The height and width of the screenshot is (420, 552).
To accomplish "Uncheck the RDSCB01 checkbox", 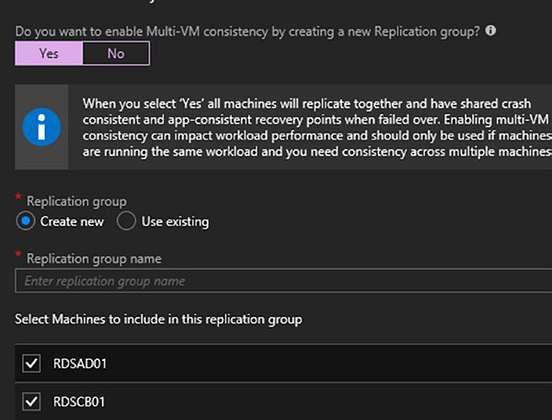I will 31,401.
